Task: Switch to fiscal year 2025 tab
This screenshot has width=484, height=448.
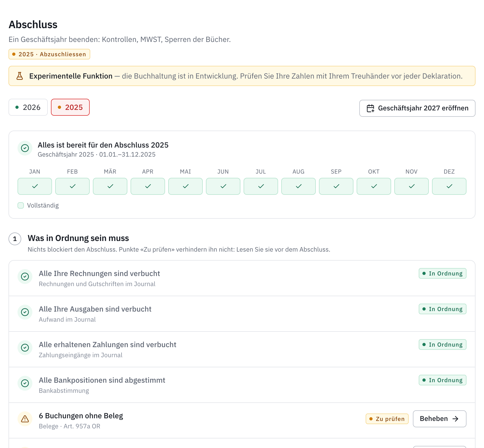Action: pyautogui.click(x=70, y=107)
